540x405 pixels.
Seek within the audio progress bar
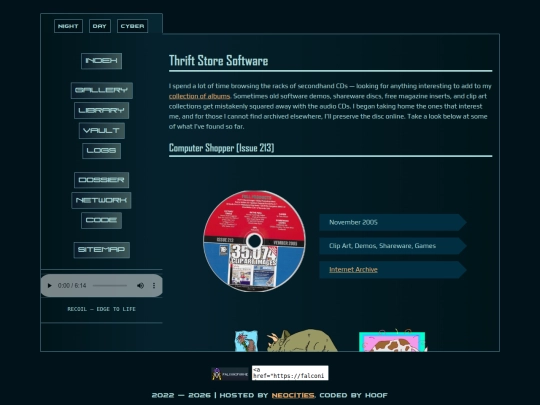(x=110, y=285)
